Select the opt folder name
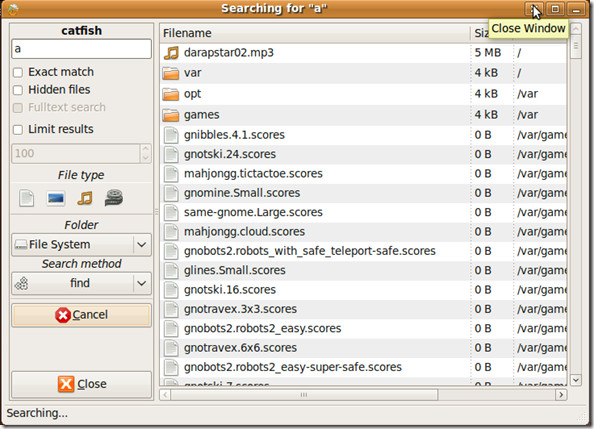The image size is (594, 429). 192,94
